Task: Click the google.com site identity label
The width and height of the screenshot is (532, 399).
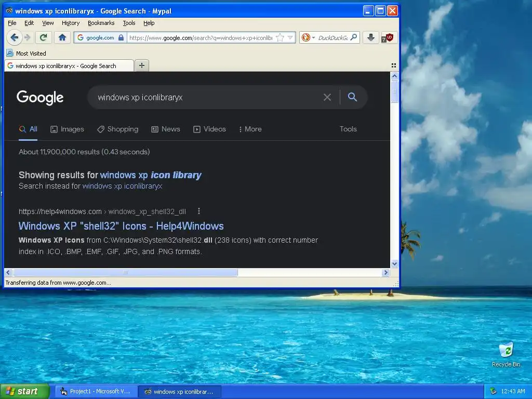Action: 100,37
